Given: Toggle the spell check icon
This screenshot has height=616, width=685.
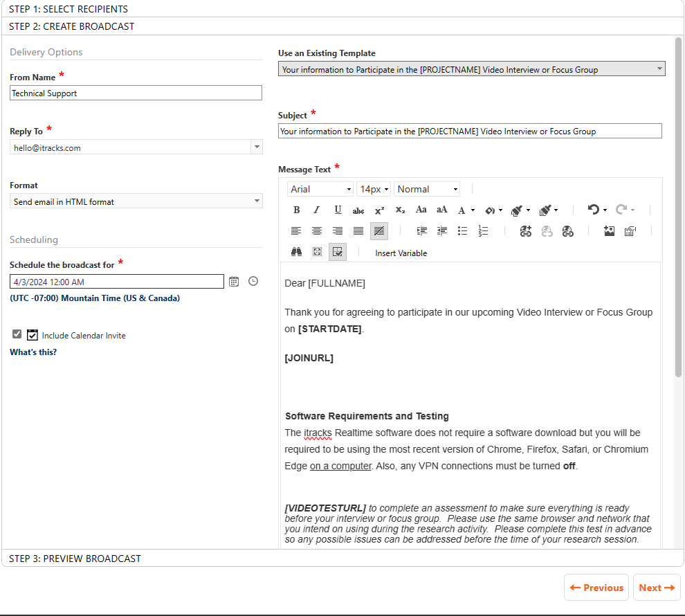Looking at the screenshot, I should (338, 252).
